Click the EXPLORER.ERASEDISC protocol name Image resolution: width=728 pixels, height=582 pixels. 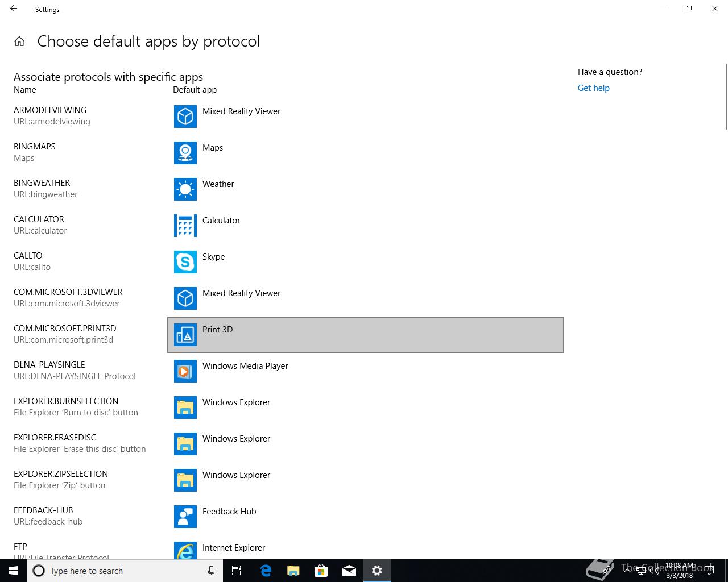click(x=55, y=438)
